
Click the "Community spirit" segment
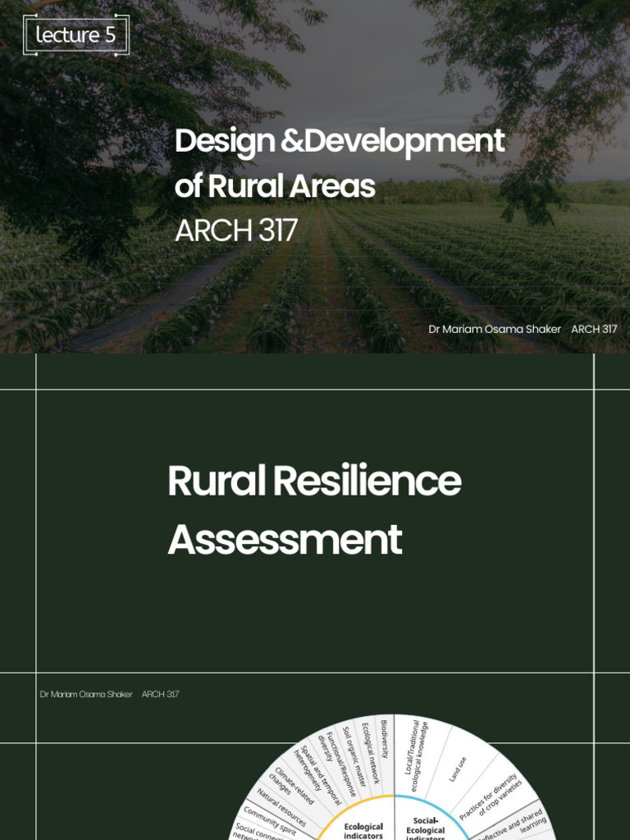pyautogui.click(x=269, y=820)
